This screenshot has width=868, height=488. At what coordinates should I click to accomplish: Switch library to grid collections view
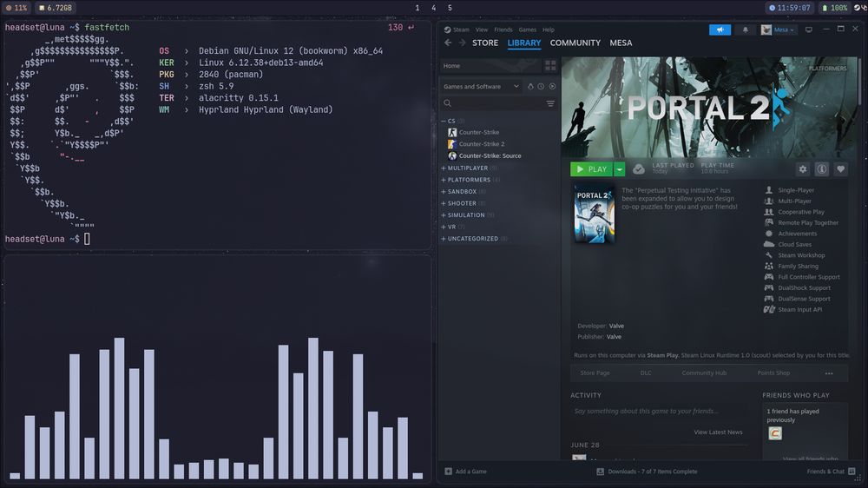coord(550,66)
